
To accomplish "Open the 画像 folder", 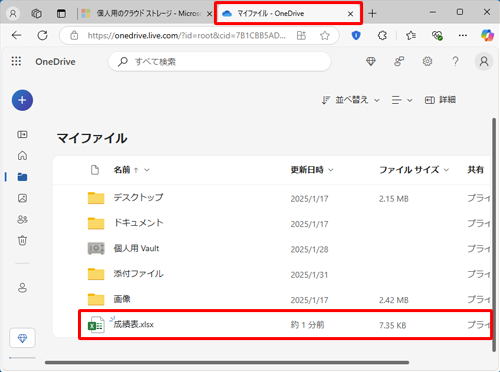I will tap(122, 299).
